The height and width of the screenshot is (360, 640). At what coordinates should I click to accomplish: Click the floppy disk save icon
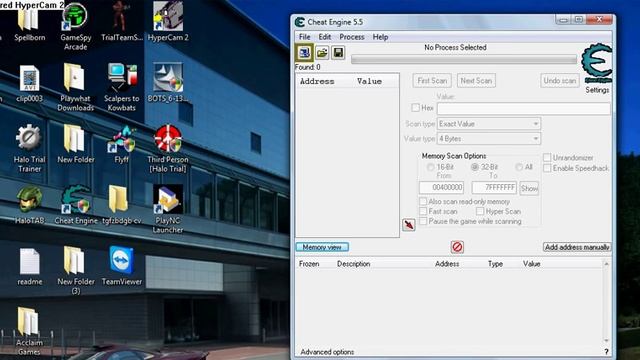[x=338, y=53]
